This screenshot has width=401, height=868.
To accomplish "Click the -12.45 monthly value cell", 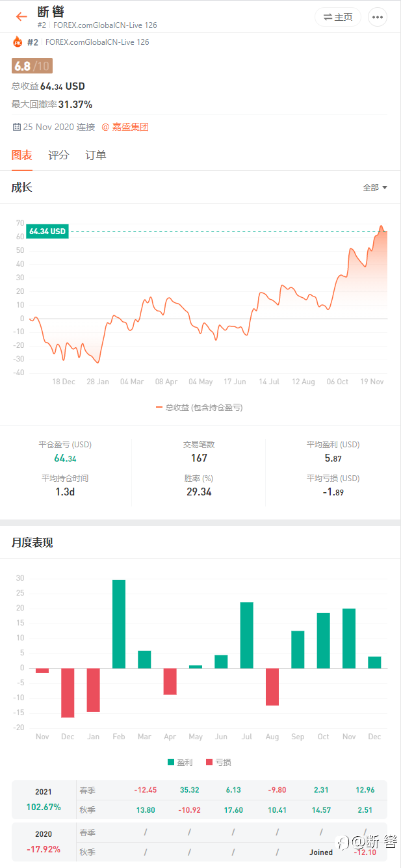I will [146, 790].
